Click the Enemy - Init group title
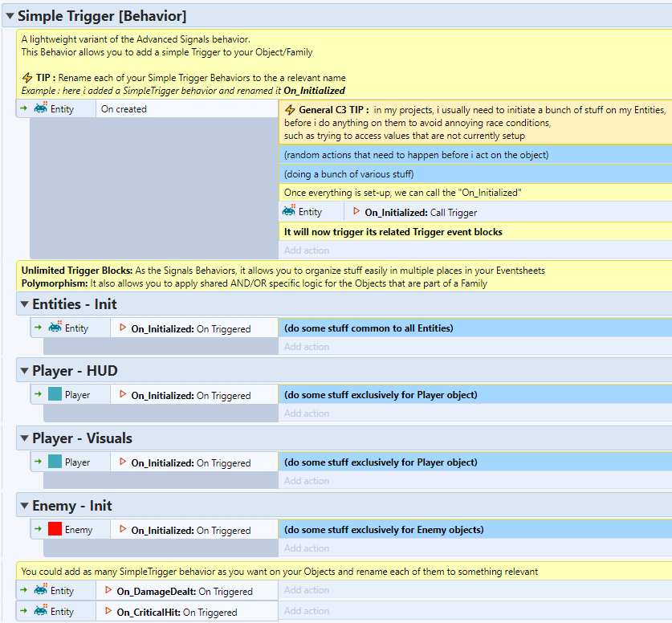The width and height of the screenshot is (672, 623). (x=72, y=506)
